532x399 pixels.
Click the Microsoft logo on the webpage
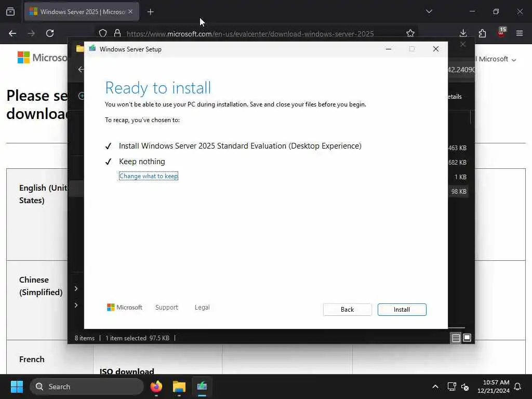42,58
